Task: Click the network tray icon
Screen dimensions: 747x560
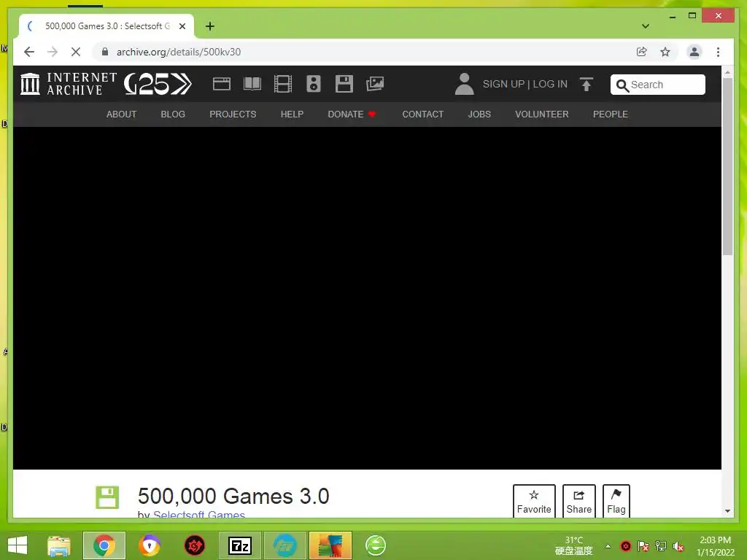Action: pyautogui.click(x=661, y=546)
